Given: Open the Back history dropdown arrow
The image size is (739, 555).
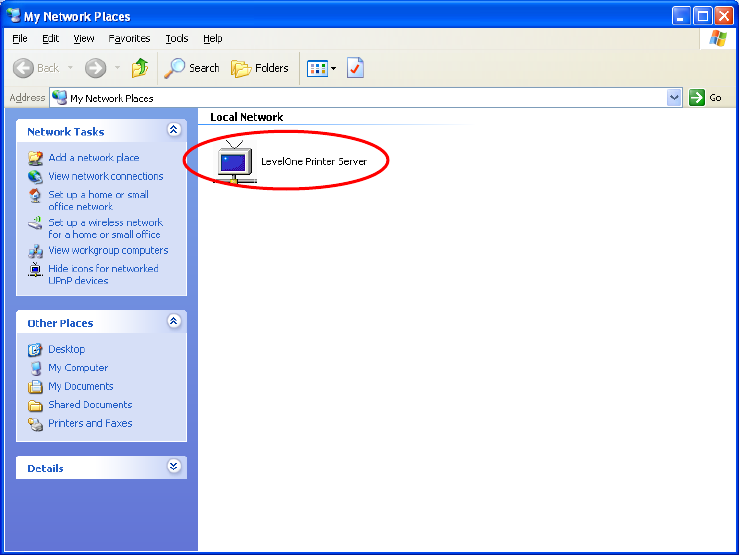Looking at the screenshot, I should tap(70, 68).
